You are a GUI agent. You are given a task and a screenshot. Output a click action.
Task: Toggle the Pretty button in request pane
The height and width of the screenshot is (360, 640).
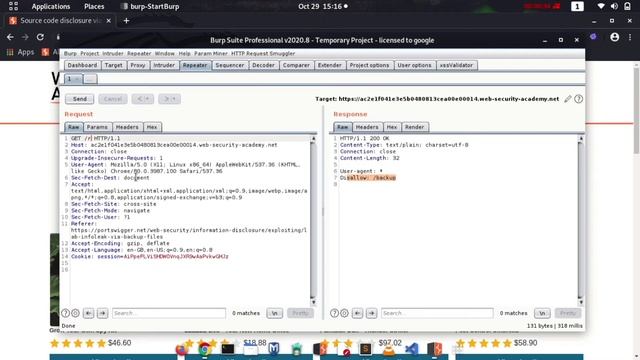pos(300,313)
